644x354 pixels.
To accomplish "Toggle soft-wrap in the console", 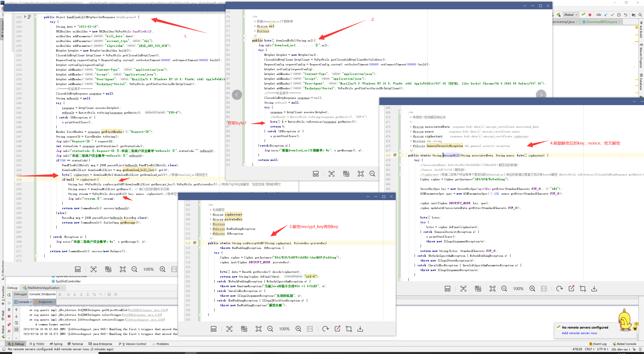I will click(x=16, y=323).
